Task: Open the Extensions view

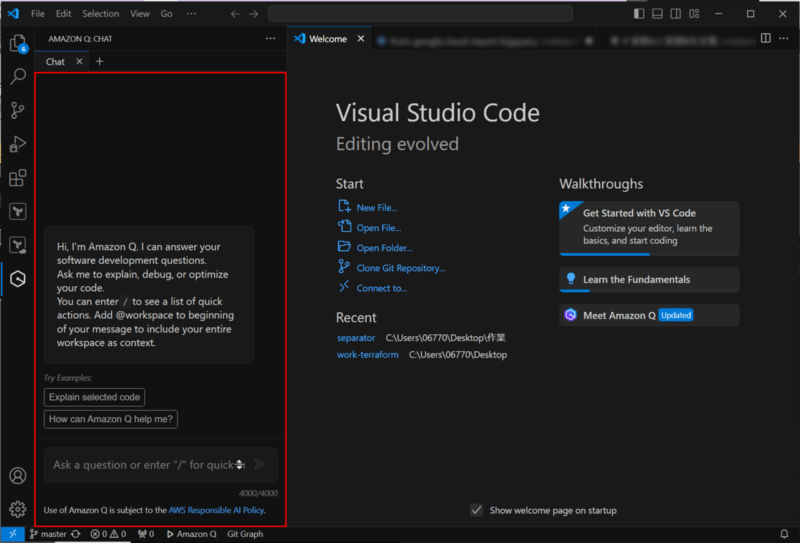Action: click(x=17, y=178)
